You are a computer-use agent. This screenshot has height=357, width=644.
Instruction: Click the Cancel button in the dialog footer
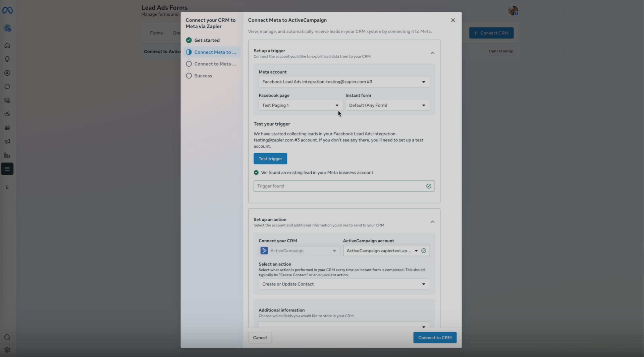pos(260,338)
